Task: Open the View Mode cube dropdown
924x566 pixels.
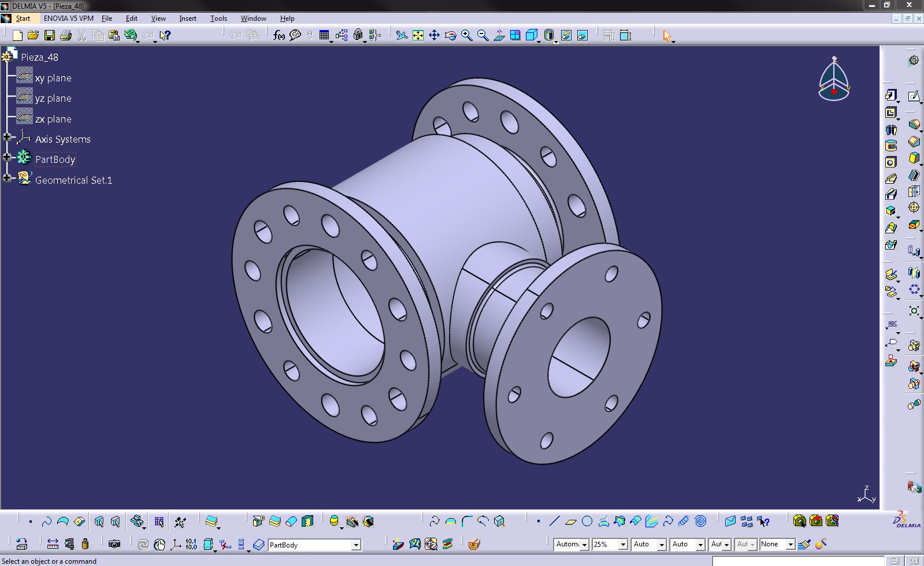Action: 539,41
